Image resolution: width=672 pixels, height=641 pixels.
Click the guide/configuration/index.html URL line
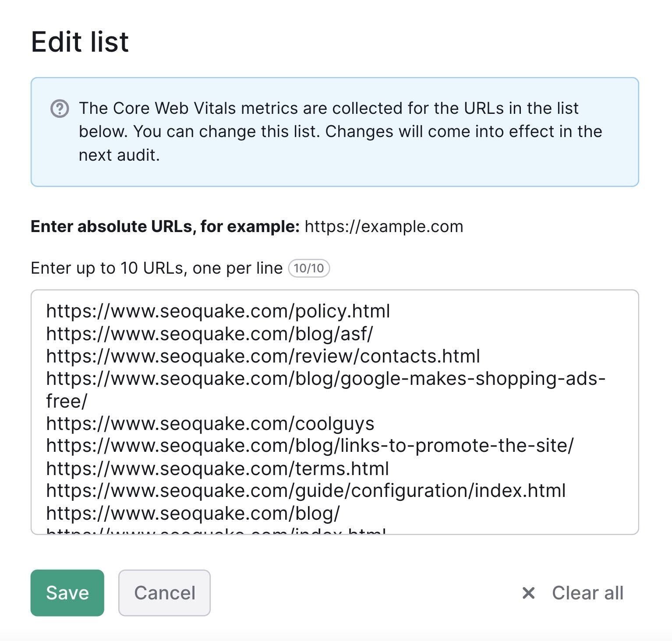coord(306,490)
